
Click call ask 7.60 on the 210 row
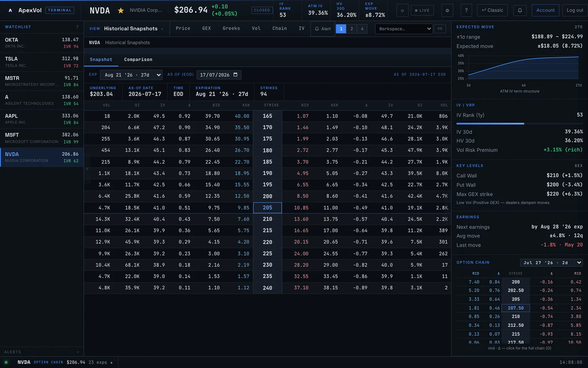[244, 219]
